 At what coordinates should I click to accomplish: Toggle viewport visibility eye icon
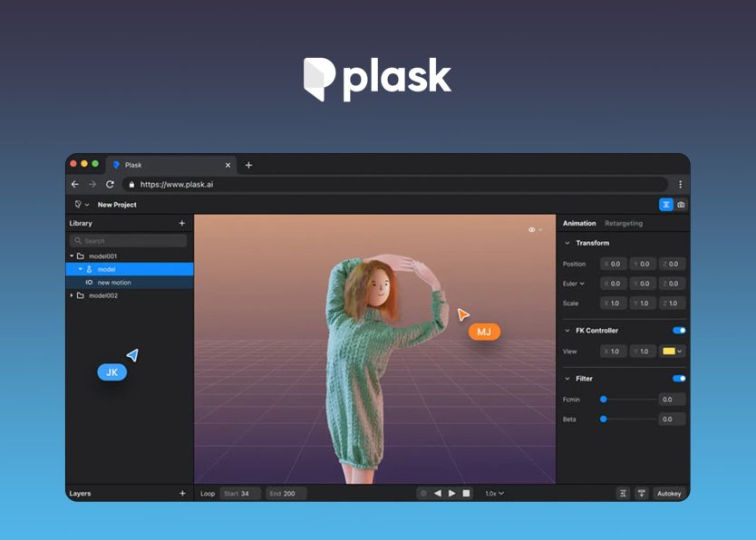pos(532,230)
